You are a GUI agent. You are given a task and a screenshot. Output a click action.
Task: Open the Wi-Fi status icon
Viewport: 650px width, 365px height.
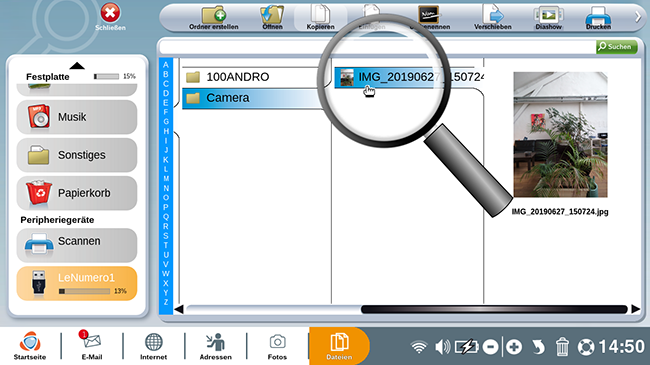[x=419, y=347]
